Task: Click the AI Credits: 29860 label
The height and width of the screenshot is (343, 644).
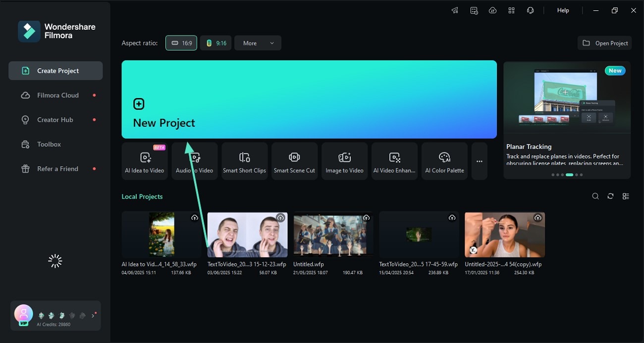Action: click(x=54, y=325)
